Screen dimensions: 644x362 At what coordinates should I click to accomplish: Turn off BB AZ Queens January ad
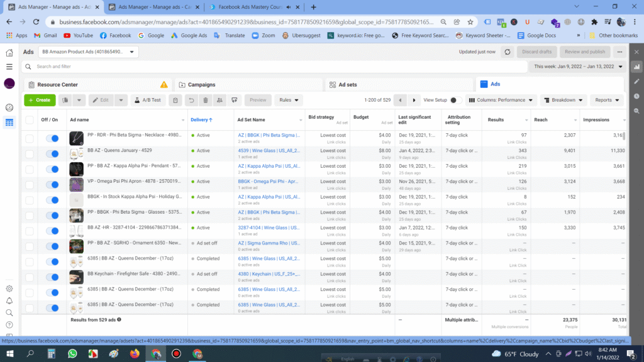(x=52, y=154)
